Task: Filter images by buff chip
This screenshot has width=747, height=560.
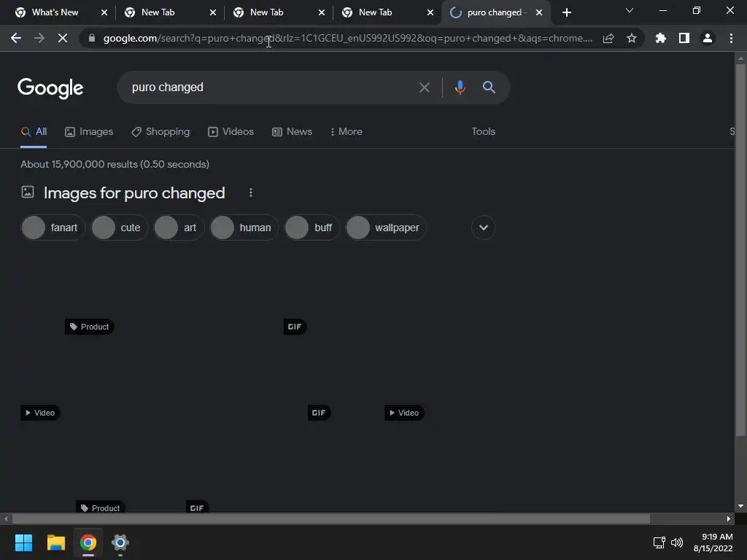Action: point(311,227)
